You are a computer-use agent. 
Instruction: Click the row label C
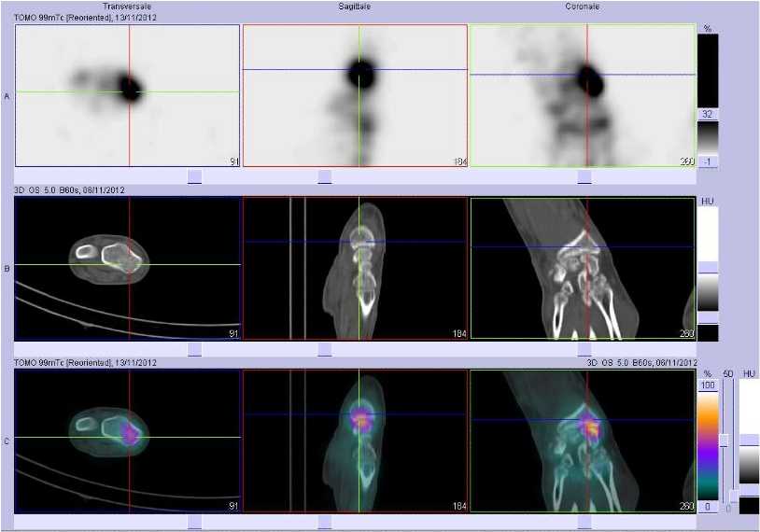7,441
